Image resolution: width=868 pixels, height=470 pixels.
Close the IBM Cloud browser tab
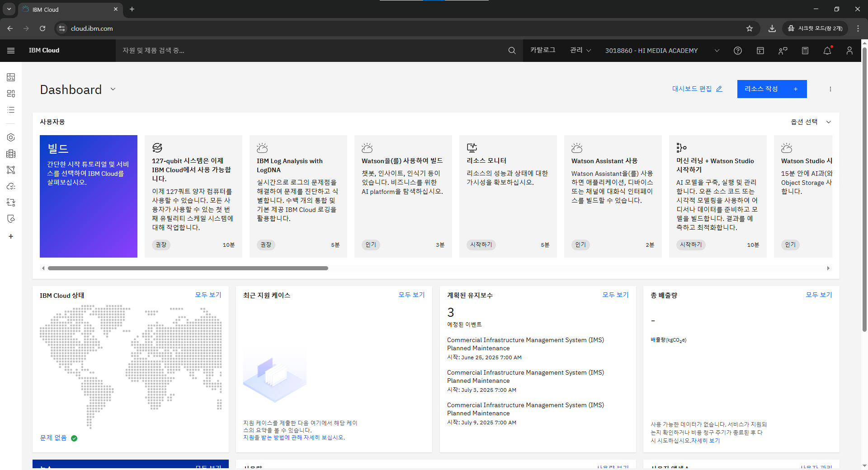pyautogui.click(x=116, y=9)
